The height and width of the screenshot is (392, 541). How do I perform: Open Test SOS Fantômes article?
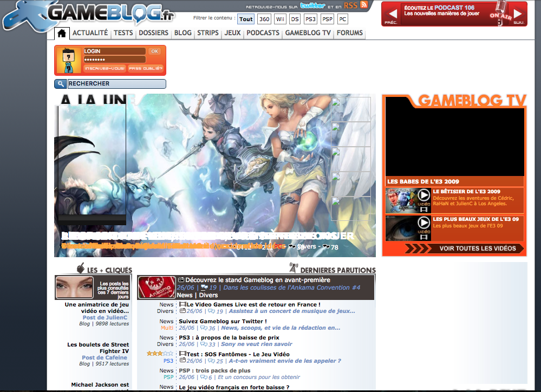238,355
